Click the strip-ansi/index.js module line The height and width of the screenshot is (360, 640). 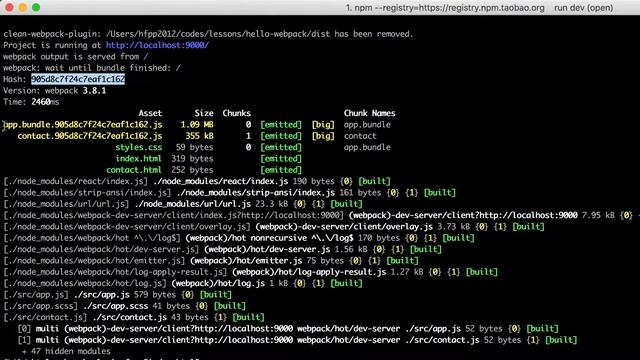229,193
